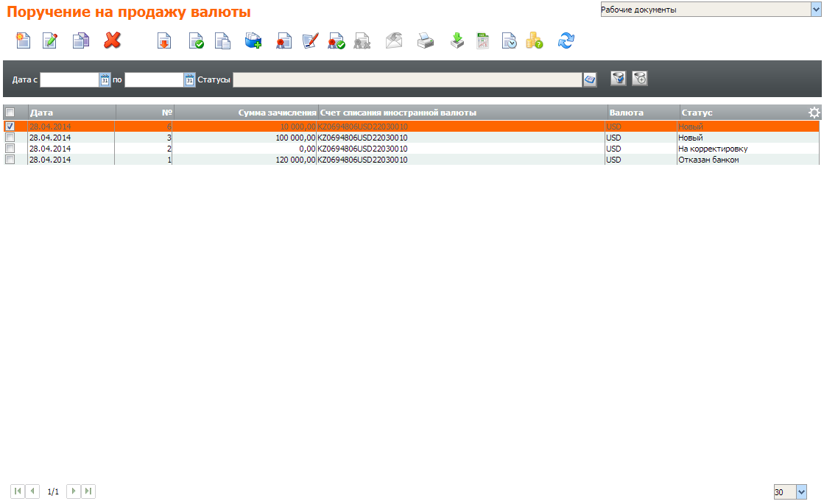
Task: Toggle the select-all checkbox in table header
Action: (10, 113)
